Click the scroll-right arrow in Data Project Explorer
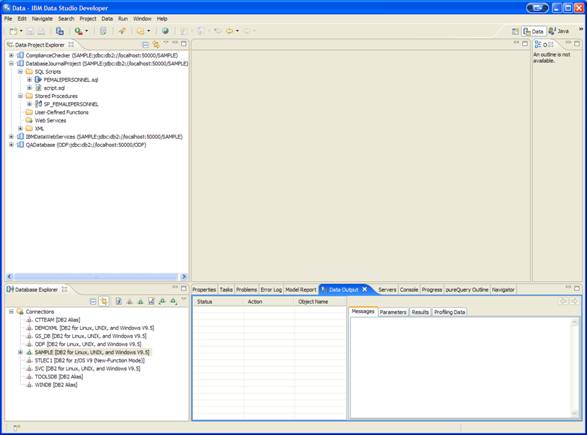Screen dimensions: 587x435 tap(184, 277)
